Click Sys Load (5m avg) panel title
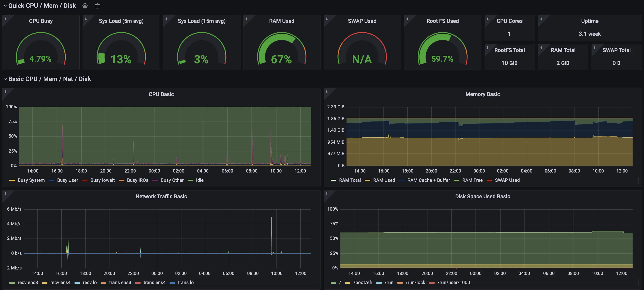This screenshot has height=290, width=644. 121,21
